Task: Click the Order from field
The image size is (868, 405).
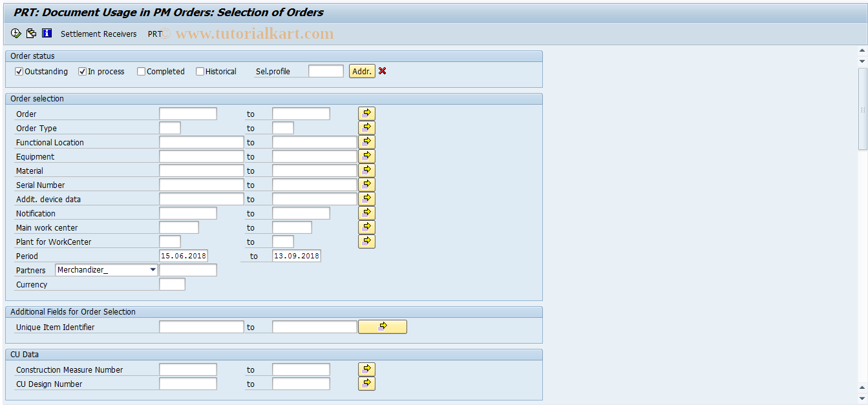Action: [x=188, y=114]
